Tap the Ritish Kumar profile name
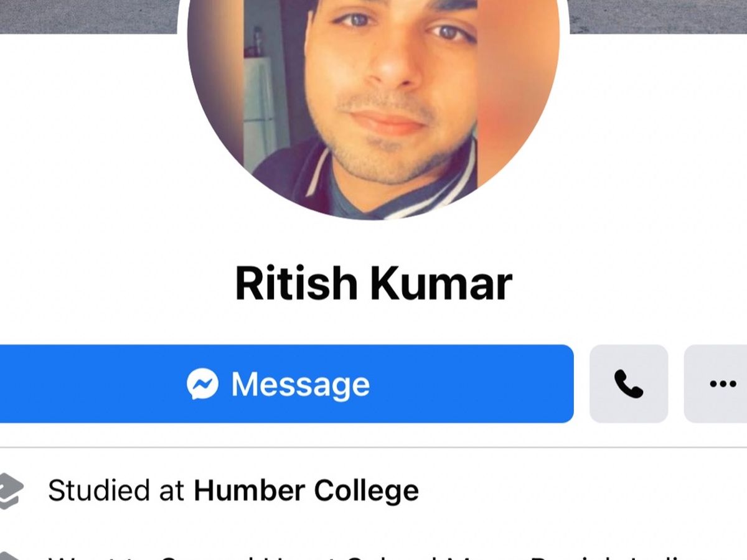Screen dimensions: 747x560 (374, 284)
